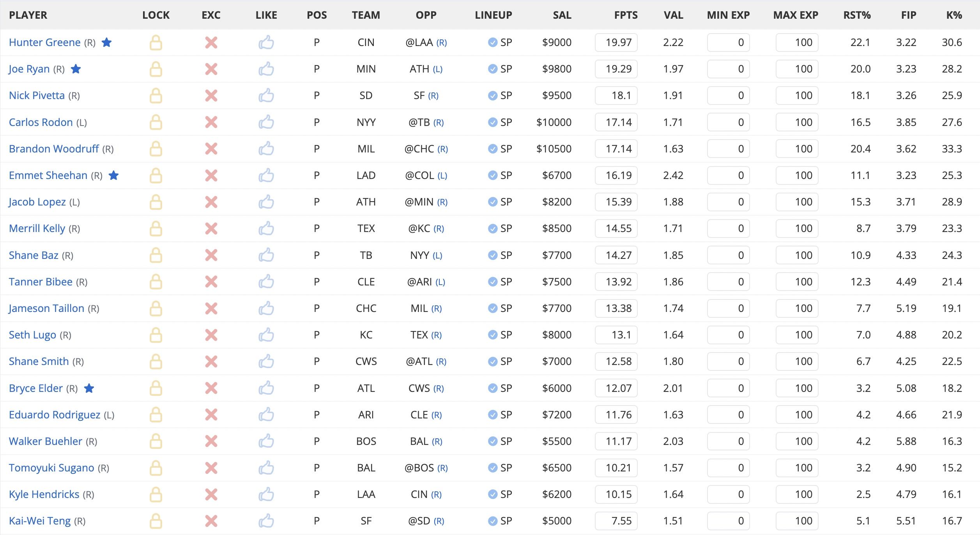Image resolution: width=980 pixels, height=535 pixels.
Task: Sort table by FIP column header
Action: [x=909, y=15]
